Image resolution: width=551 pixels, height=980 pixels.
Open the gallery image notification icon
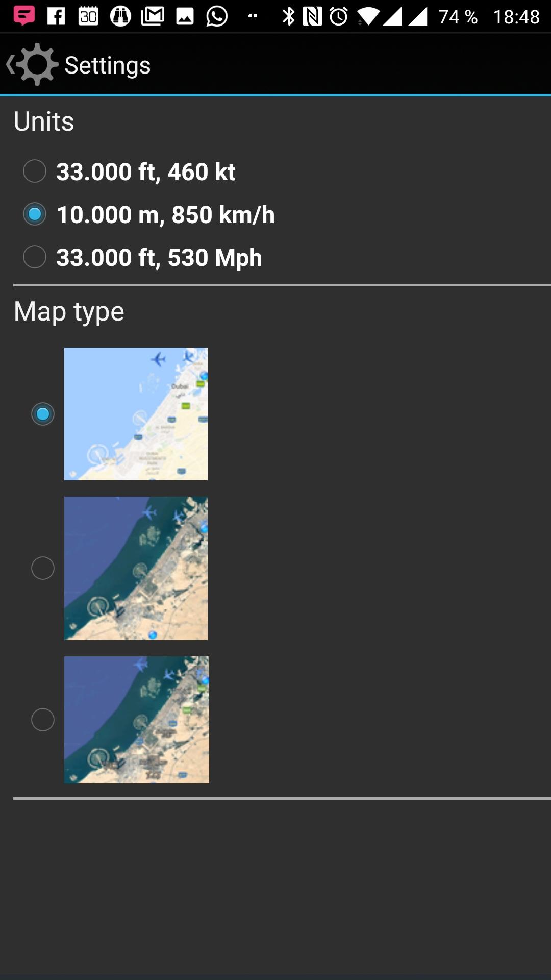(185, 17)
